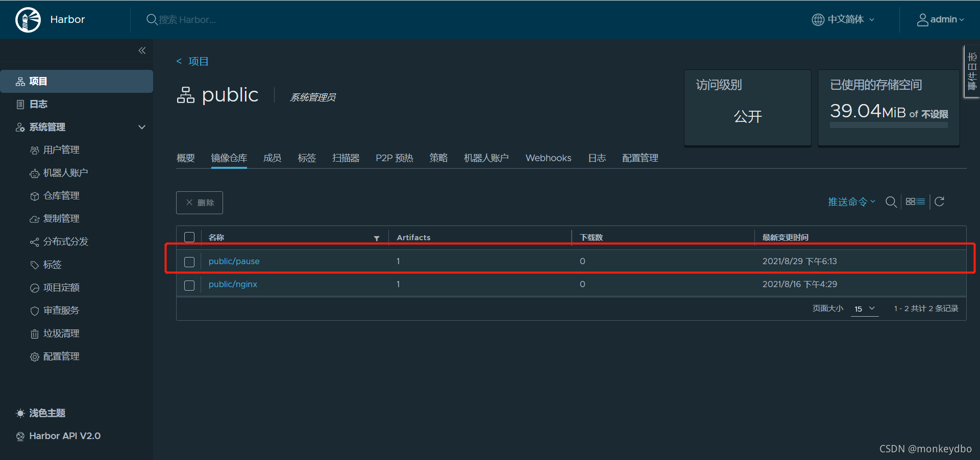This screenshot has width=980, height=460.
Task: Switch to the 成员 tab
Action: click(272, 158)
